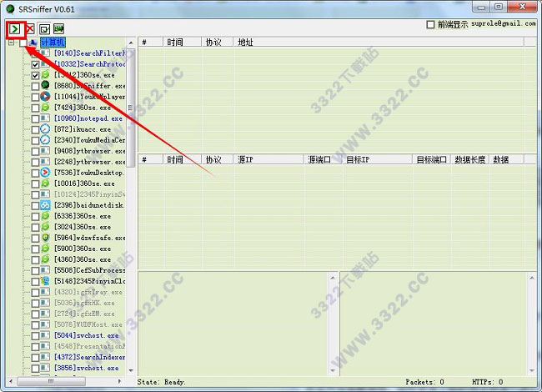Check the [11044]YoukuMplayer checkbox

[35, 97]
